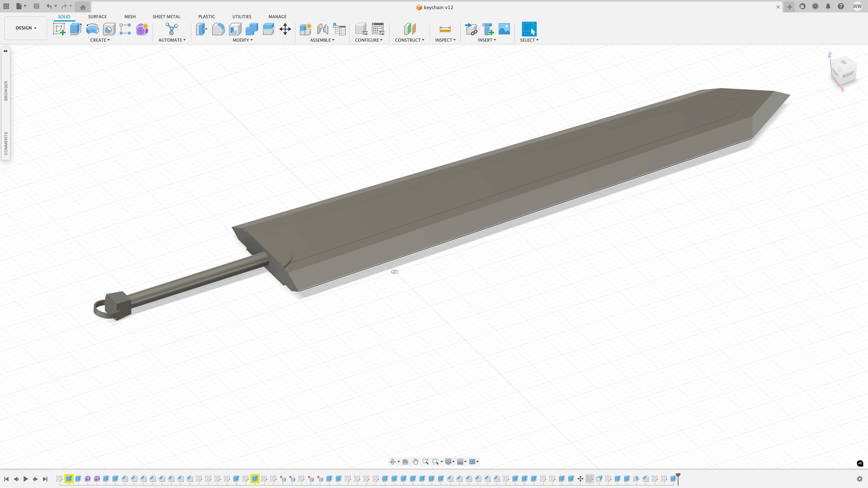Click the Measure icon under Inspect
Screen dimensions: 868x488
click(x=445, y=29)
